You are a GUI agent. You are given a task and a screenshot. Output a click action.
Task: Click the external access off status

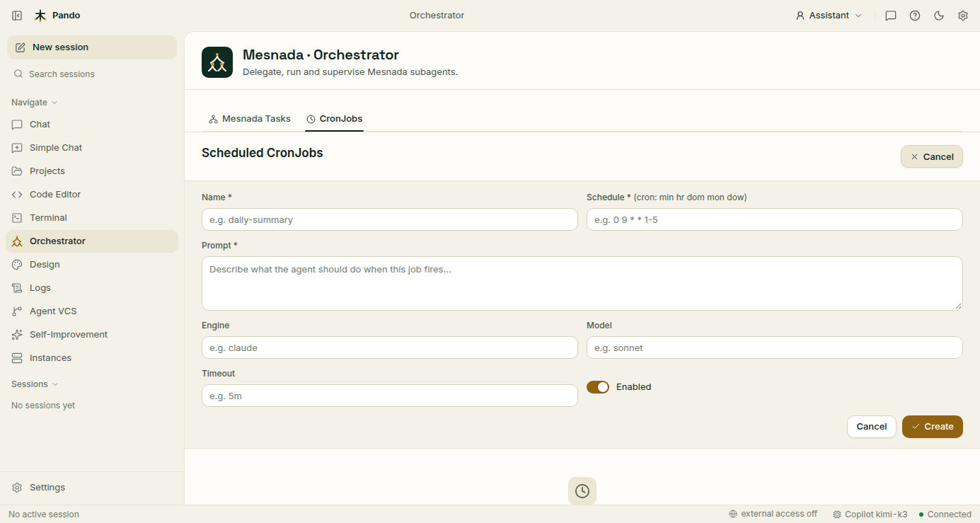point(773,515)
